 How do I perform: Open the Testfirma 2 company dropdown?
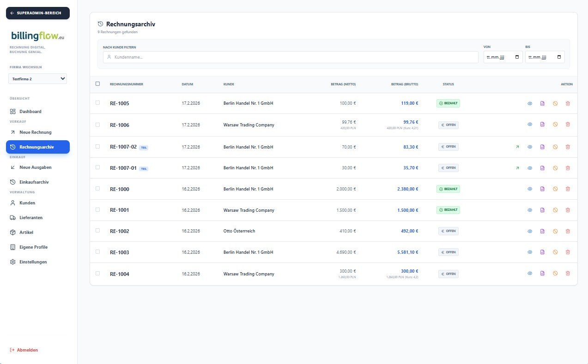[x=37, y=79]
